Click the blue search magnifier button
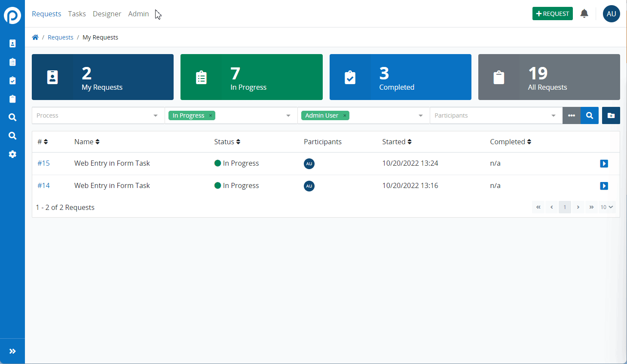This screenshot has width=627, height=364. pyautogui.click(x=590, y=115)
